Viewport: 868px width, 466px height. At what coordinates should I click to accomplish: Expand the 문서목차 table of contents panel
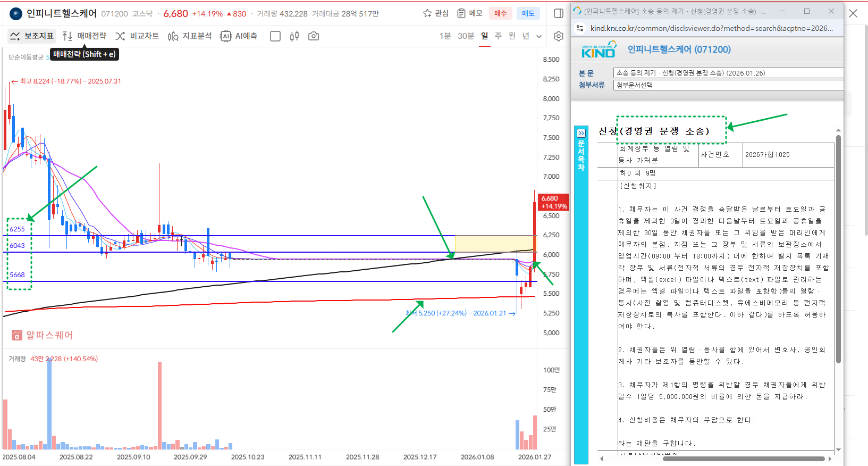(581, 134)
